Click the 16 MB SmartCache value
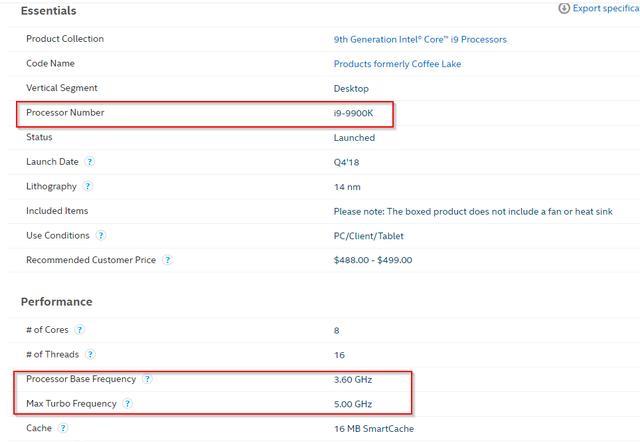The image size is (640, 442). click(373, 429)
